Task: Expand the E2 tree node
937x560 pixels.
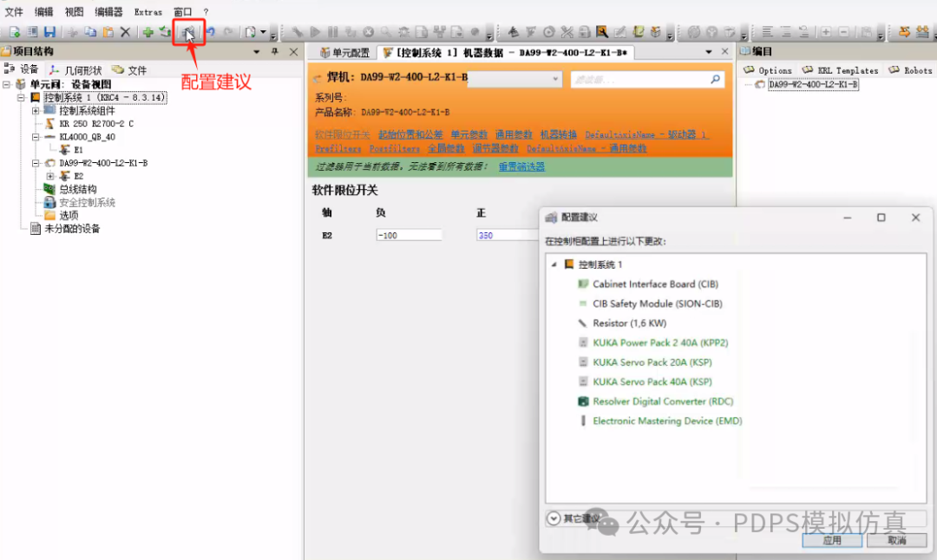Action: coord(50,176)
